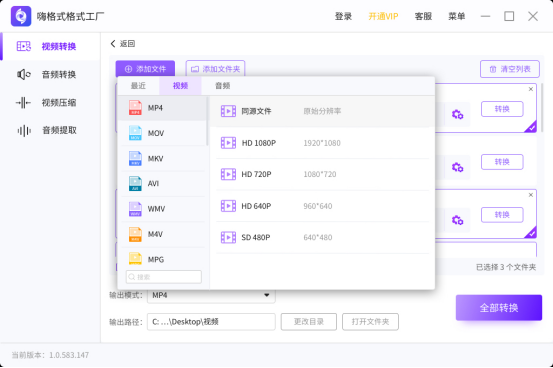This screenshot has height=368, width=553.
Task: Click 开通VIP in the title bar
Action: point(383,16)
